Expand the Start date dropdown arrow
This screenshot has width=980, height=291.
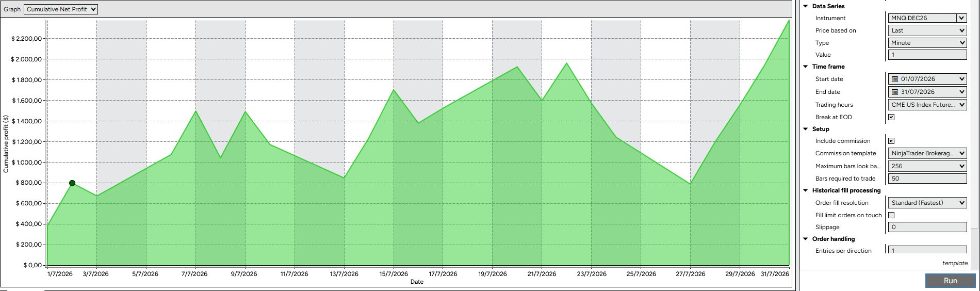(x=961, y=79)
